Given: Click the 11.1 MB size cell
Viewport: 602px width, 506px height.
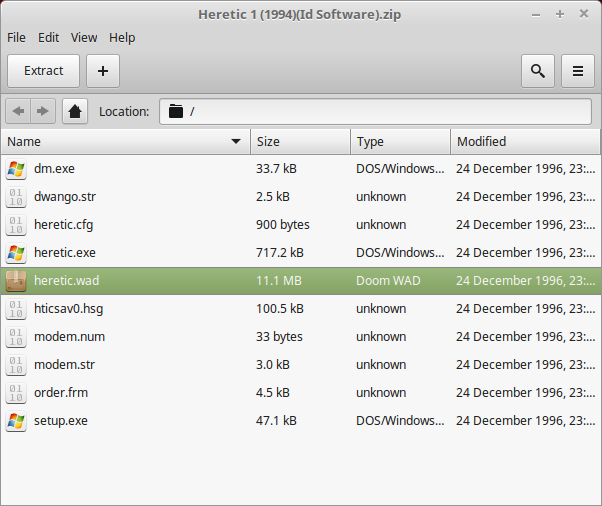Looking at the screenshot, I should pos(279,281).
